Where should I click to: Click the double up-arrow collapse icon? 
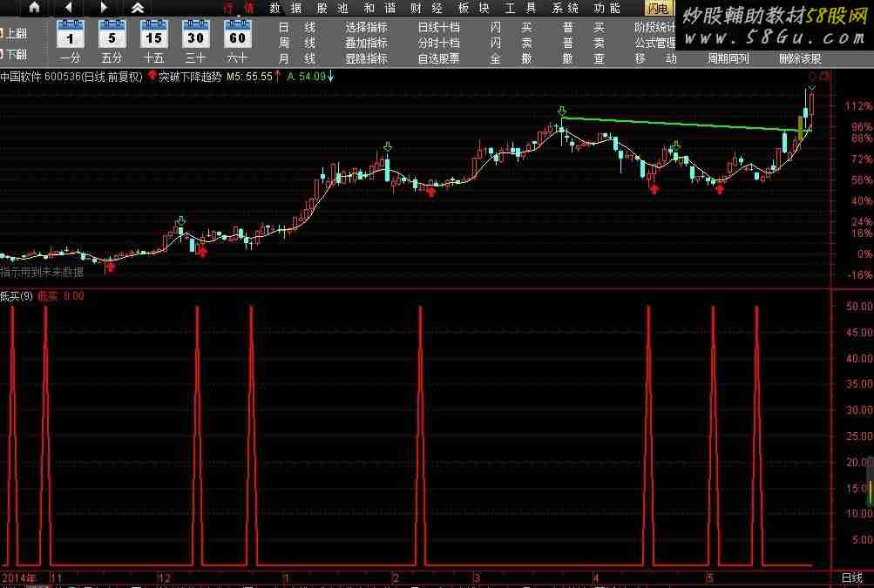(x=138, y=8)
